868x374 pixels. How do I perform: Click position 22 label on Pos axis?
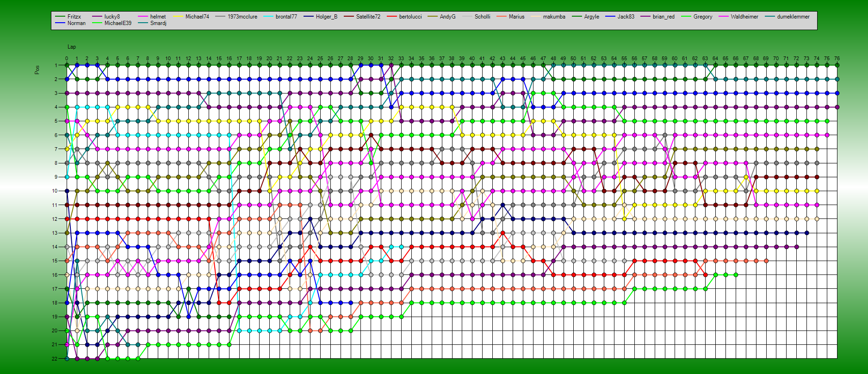(55, 359)
